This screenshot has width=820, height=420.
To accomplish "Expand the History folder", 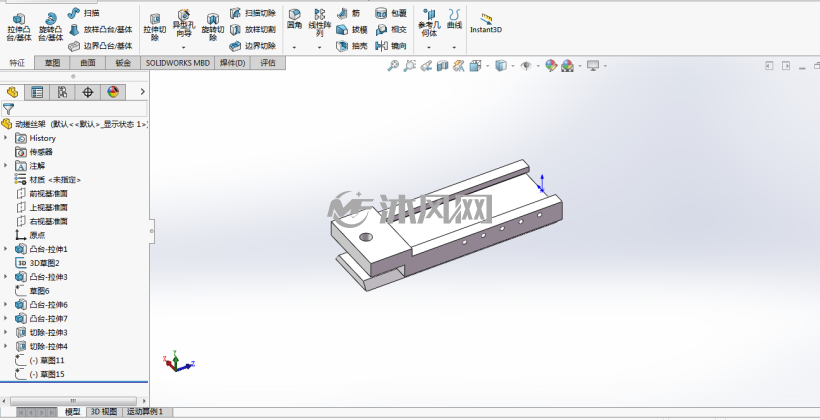I will pyautogui.click(x=6, y=138).
